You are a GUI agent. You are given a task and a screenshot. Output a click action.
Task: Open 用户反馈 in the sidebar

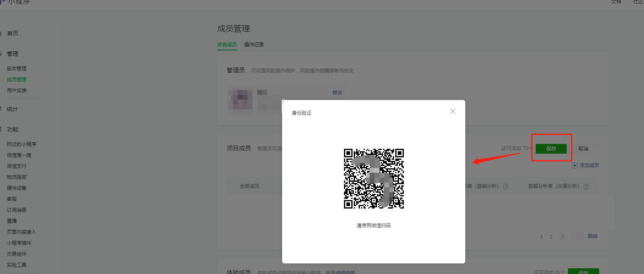click(x=17, y=90)
